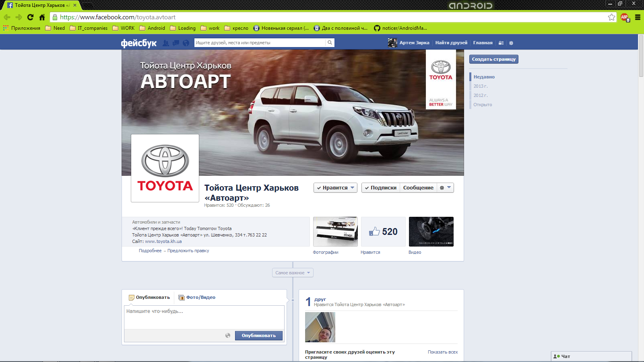The width and height of the screenshot is (644, 362).
Task: Open Adblock Plus extension icon
Action: tap(625, 17)
